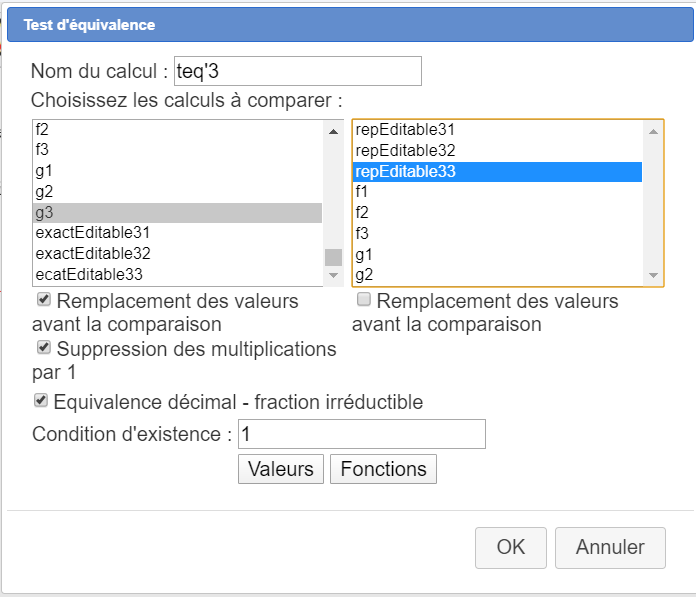Screen dimensions: 696x597
Task: Uncheck 'Suppression des multiplications par 1'
Action: pyautogui.click(x=44, y=348)
